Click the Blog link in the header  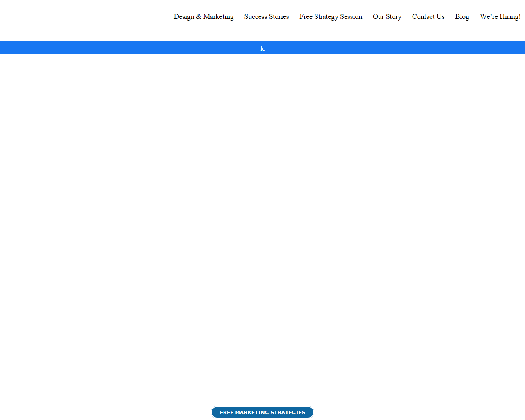462,16
